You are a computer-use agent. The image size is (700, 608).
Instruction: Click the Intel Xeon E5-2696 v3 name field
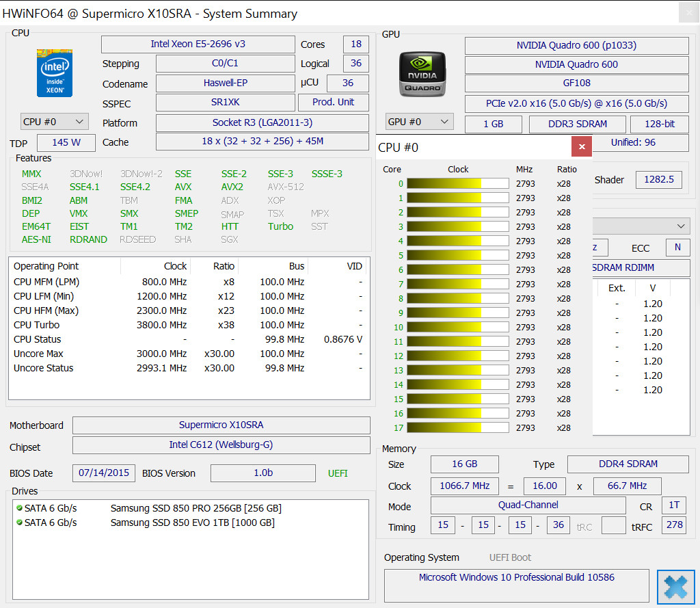[x=198, y=44]
